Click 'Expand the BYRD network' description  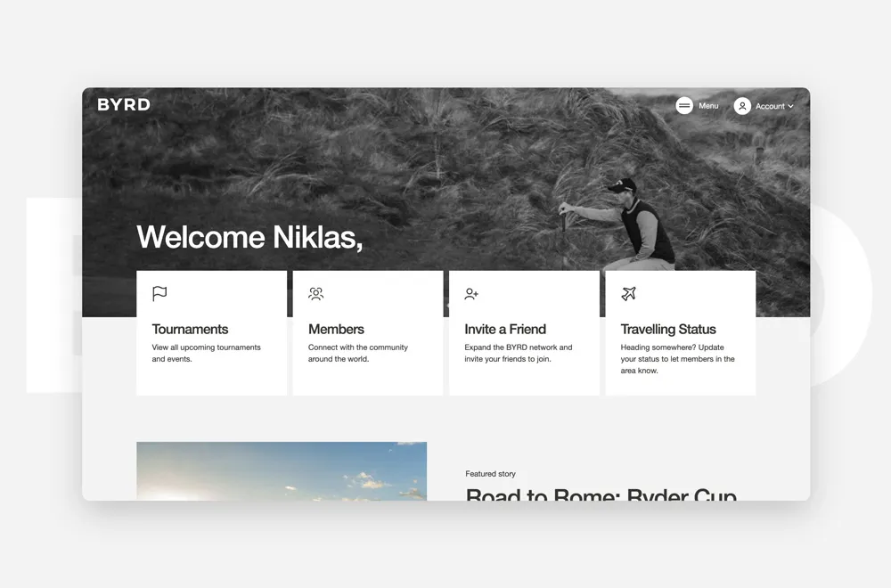point(519,353)
